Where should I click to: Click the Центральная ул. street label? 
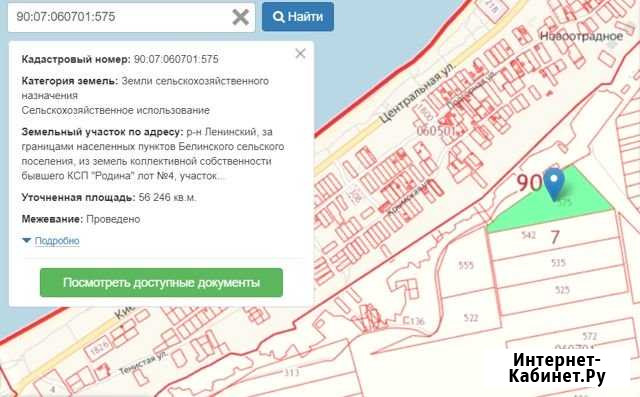pos(417,93)
